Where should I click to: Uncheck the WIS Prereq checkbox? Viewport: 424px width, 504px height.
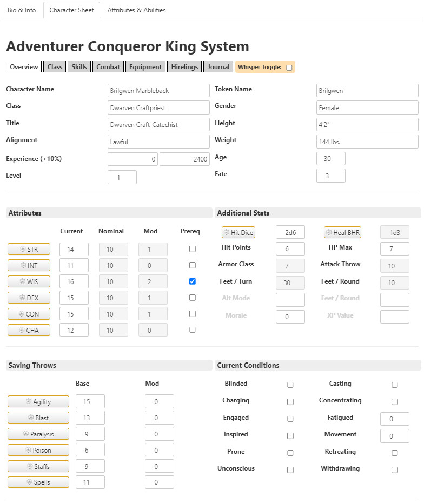(193, 281)
